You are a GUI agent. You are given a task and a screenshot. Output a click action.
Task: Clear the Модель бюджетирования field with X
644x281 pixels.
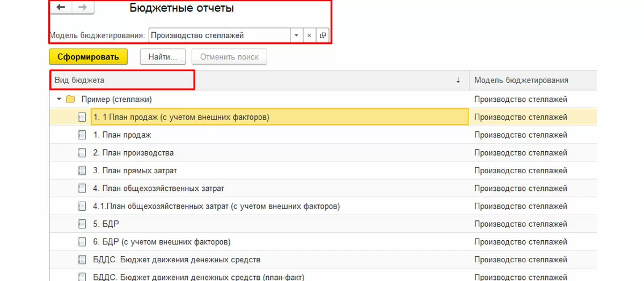[x=309, y=35]
